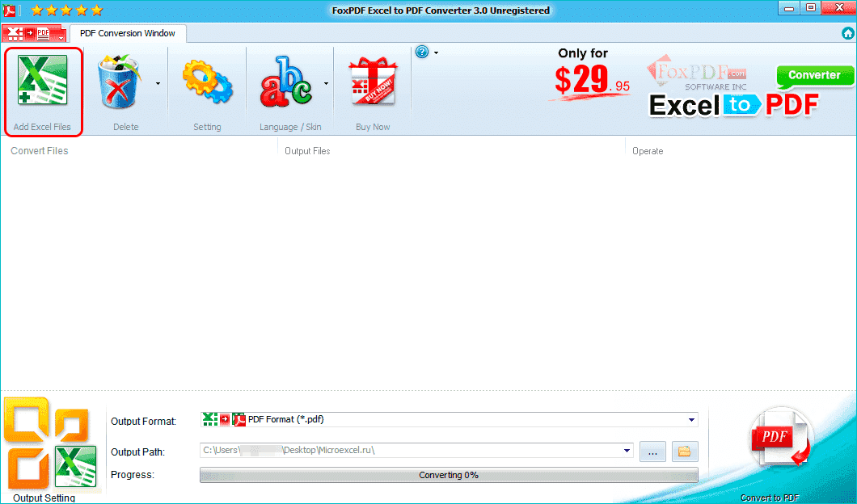Expand the Output Path dropdown arrow
Image resolution: width=857 pixels, height=504 pixels.
627,451
